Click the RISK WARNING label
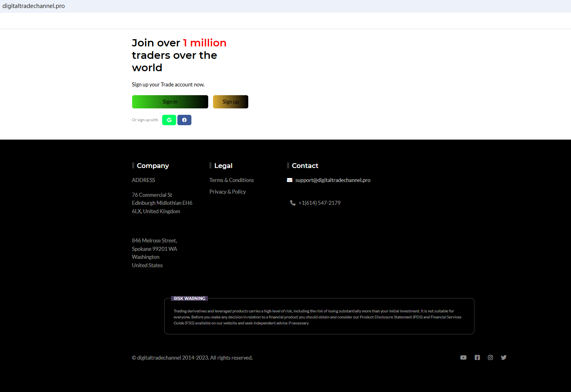 [189, 298]
